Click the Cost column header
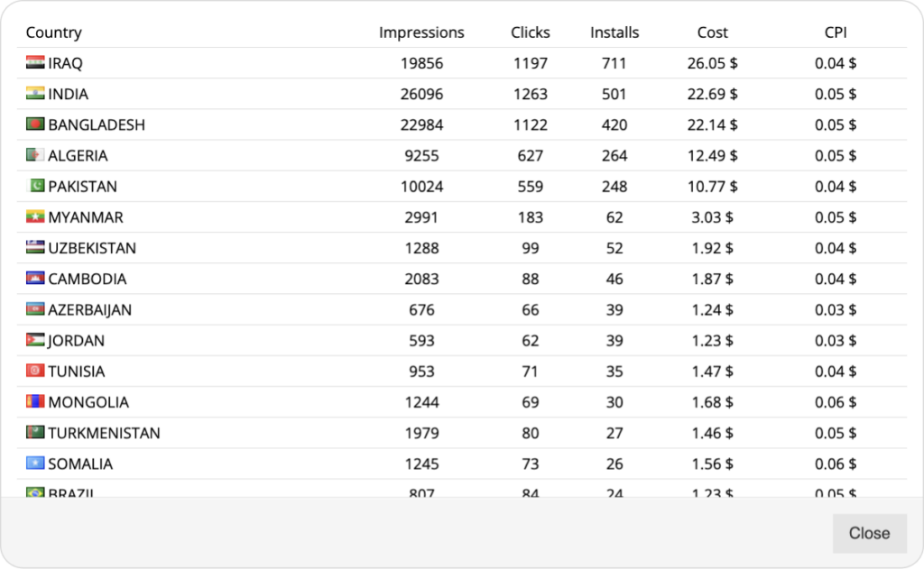The width and height of the screenshot is (924, 569). coord(713,32)
